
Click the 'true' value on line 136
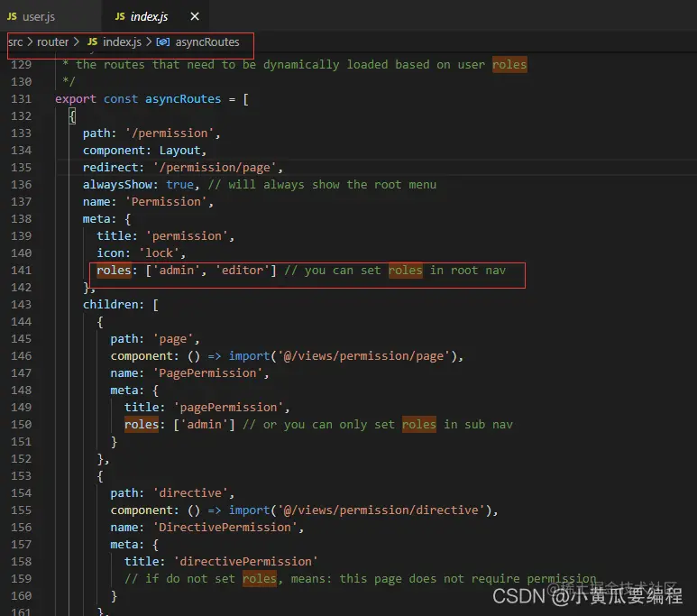(x=179, y=185)
